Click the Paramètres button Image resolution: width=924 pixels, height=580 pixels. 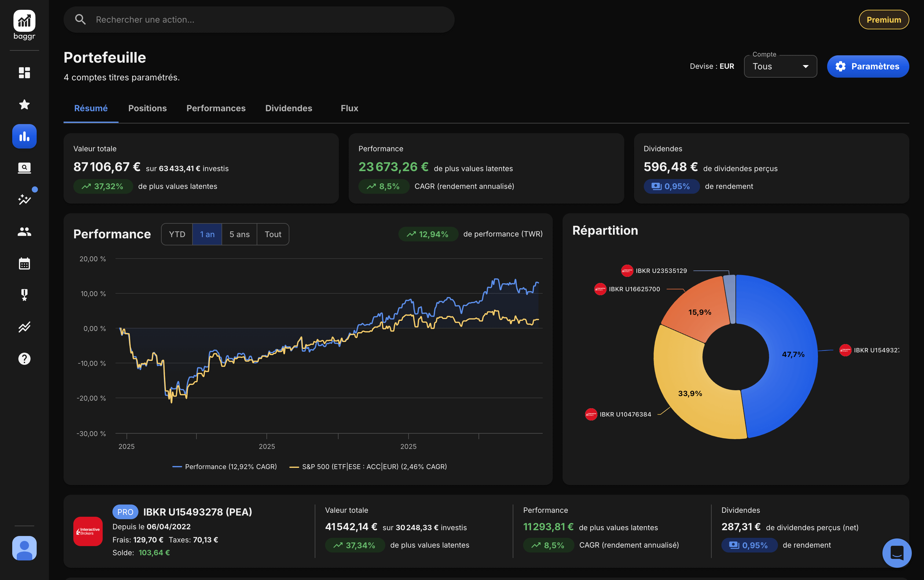coord(867,66)
